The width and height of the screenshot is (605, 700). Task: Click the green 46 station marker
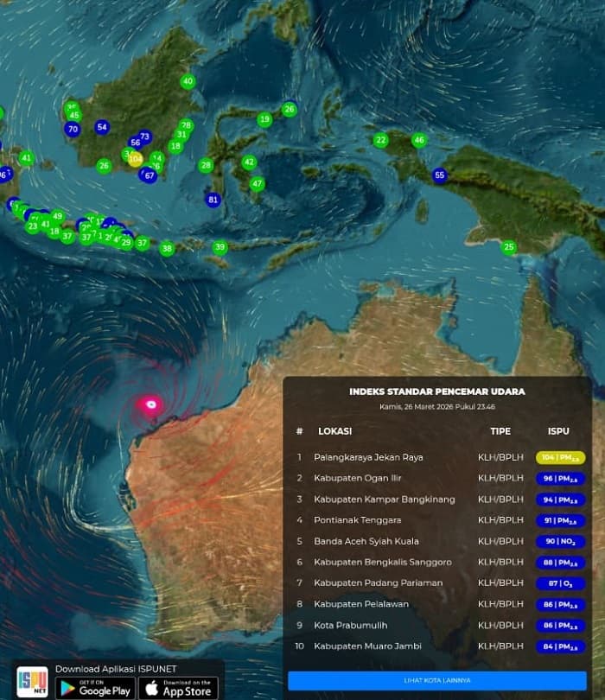coord(419,140)
